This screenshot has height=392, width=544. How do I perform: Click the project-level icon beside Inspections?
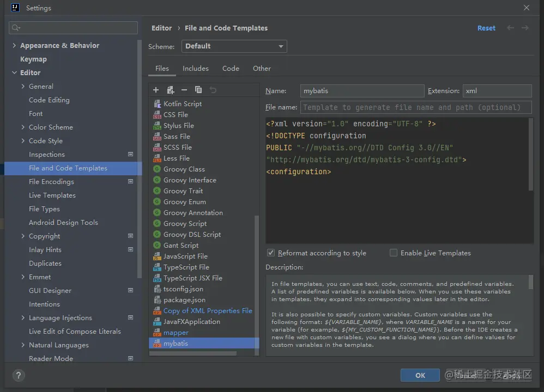coord(130,155)
